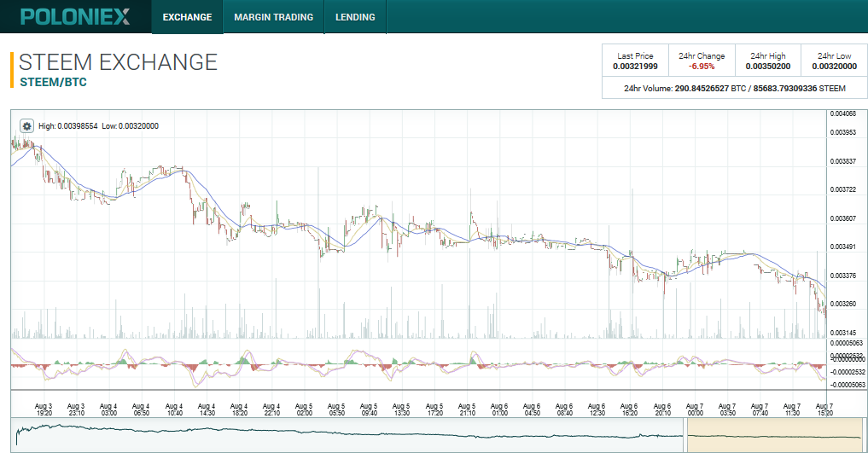Click the -0.00002532 MACD axis label
Image resolution: width=868 pixels, height=453 pixels.
tap(847, 372)
